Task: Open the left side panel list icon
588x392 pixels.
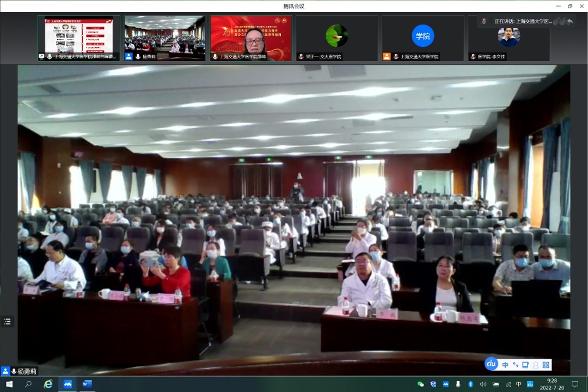Action: pos(7,322)
